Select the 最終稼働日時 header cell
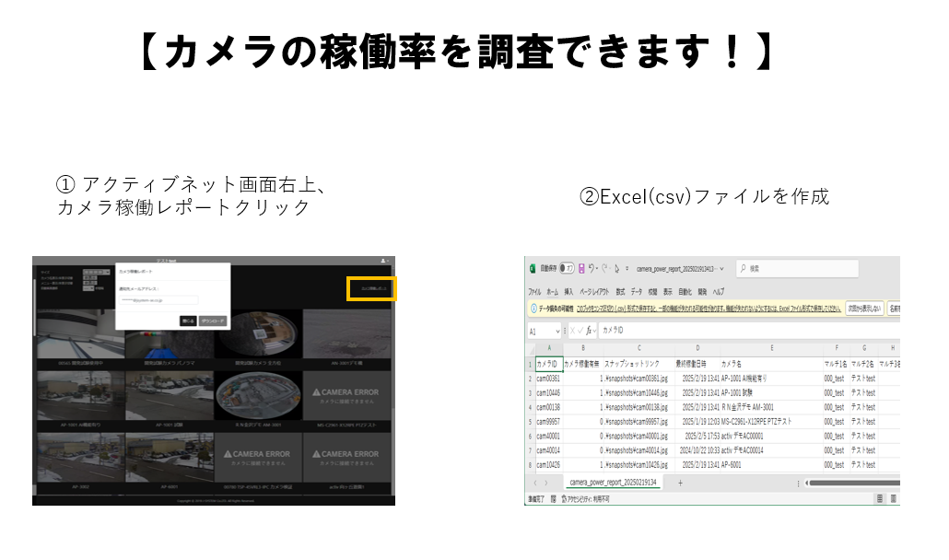Image resolution: width=949 pixels, height=560 pixels. point(697,364)
